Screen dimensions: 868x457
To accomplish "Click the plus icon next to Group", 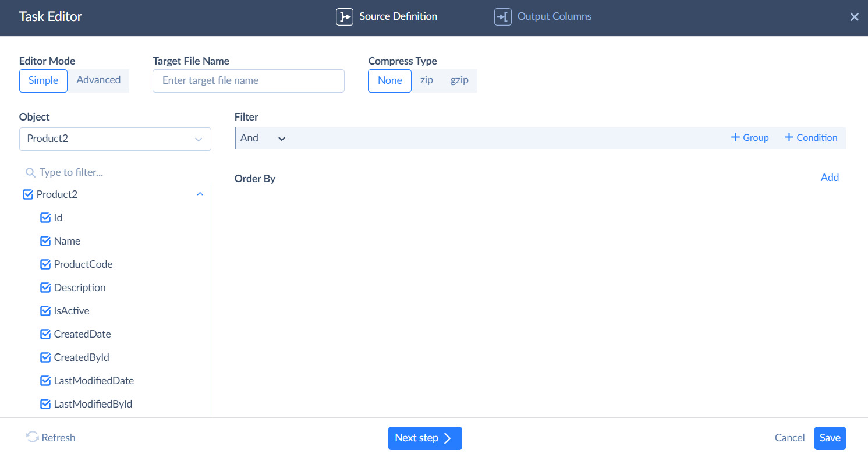I will click(735, 138).
